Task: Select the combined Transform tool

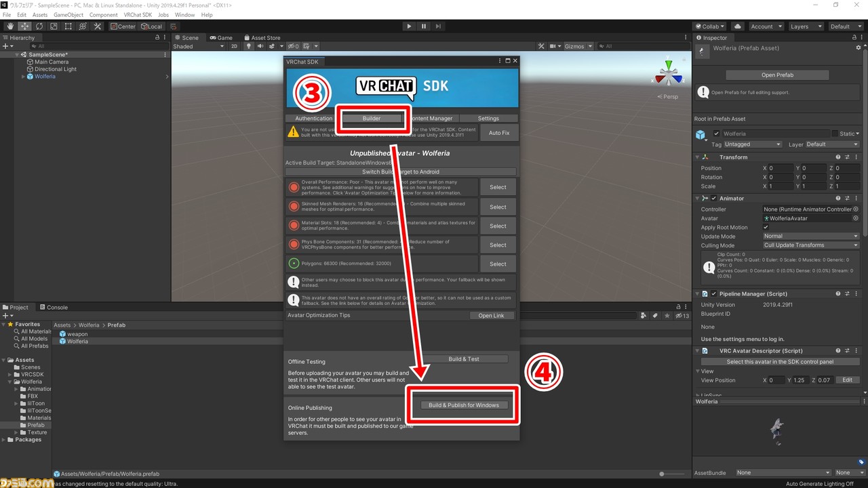Action: [x=83, y=26]
